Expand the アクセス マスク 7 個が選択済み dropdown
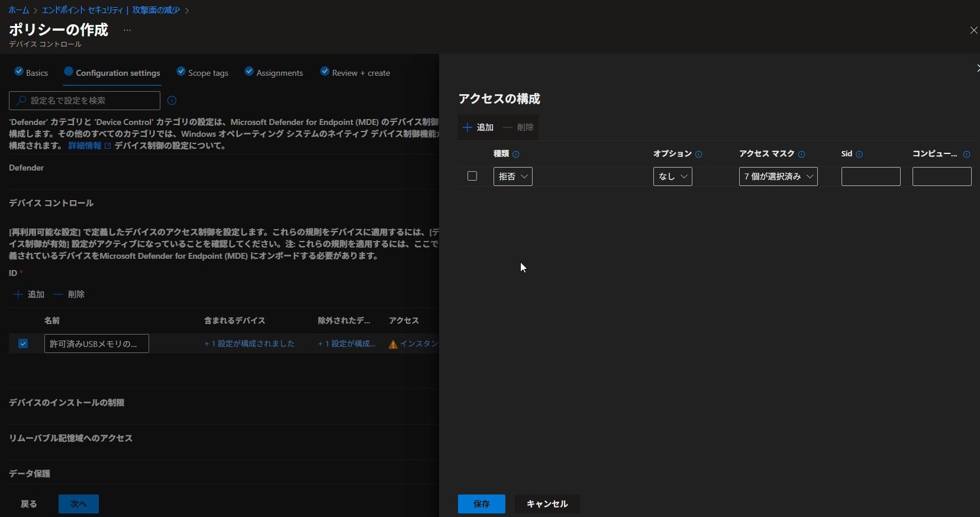Image resolution: width=980 pixels, height=517 pixels. tap(778, 176)
